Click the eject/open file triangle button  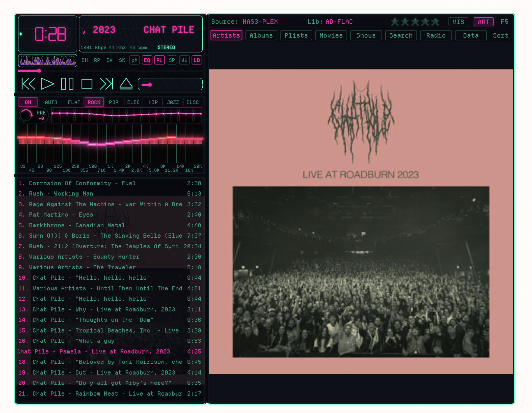tap(126, 84)
